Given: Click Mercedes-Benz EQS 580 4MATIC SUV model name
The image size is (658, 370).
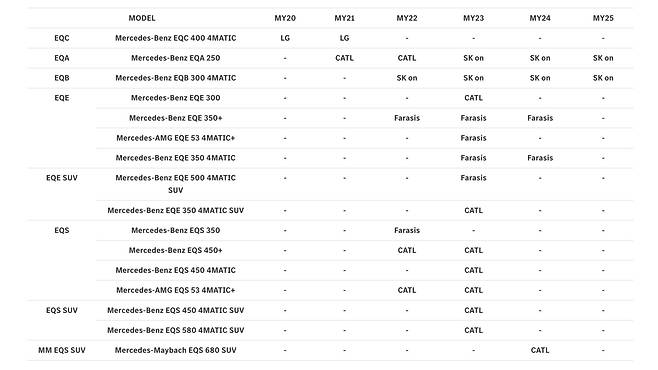Looking at the screenshot, I should pyautogui.click(x=175, y=330).
